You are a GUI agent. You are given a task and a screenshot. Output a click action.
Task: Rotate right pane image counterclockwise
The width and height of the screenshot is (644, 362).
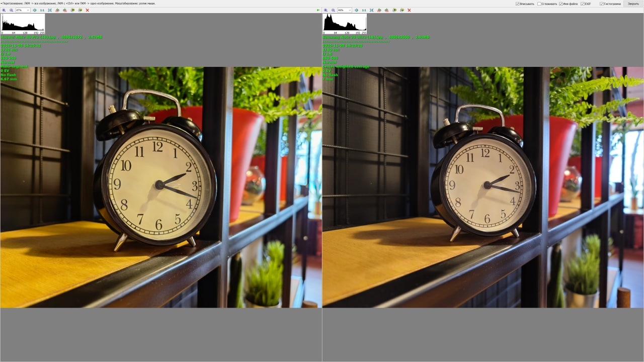(379, 10)
